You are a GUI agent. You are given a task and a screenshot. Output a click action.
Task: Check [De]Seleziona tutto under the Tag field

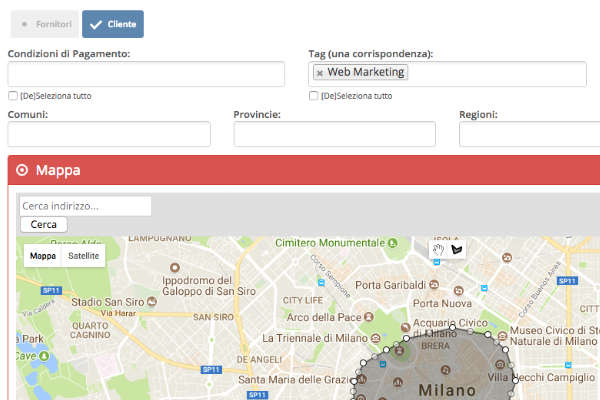[x=313, y=96]
